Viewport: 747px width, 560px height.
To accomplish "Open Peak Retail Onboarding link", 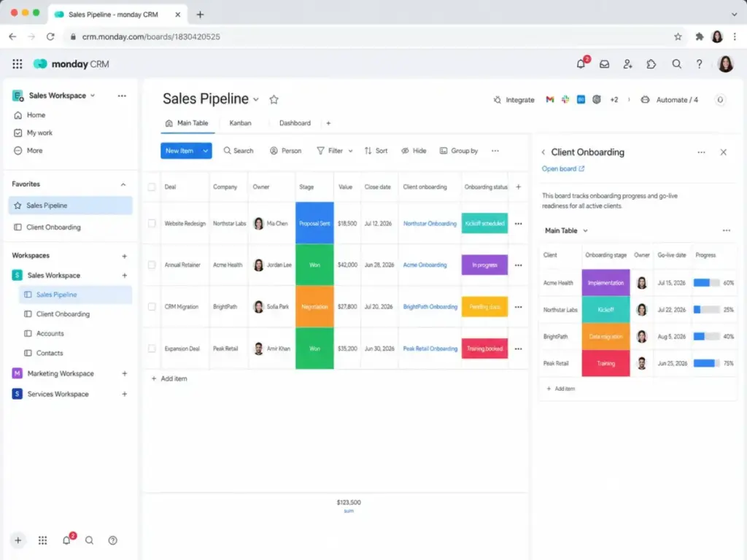I will click(430, 349).
